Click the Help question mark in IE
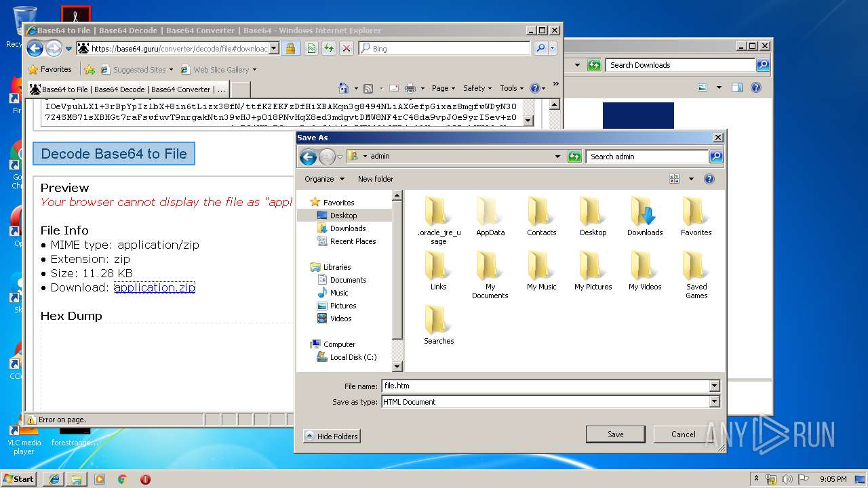The width and height of the screenshot is (868, 488). click(534, 88)
